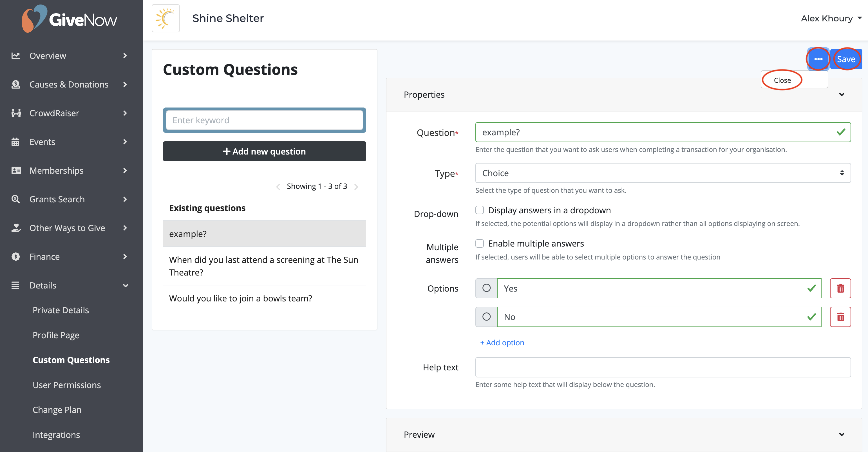Open the three-dots more actions button
Image resolution: width=868 pixels, height=452 pixels.
[x=818, y=59]
